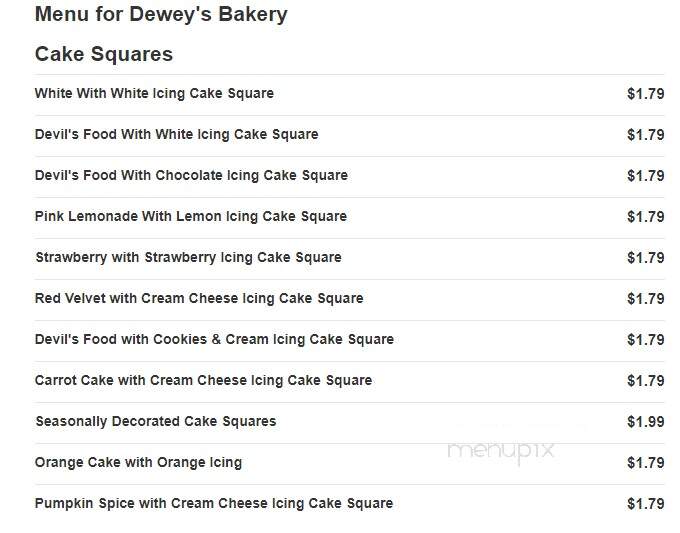Choose Devil's Food With Chocolate Icing Cake Square

[x=191, y=175]
